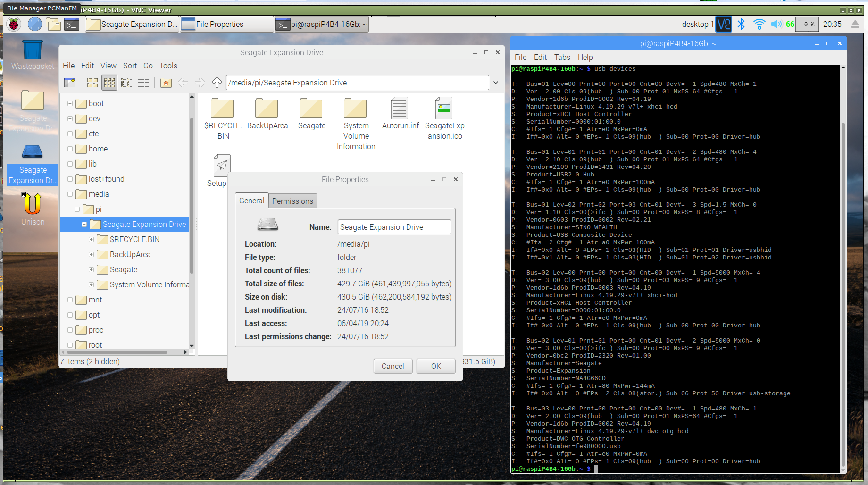Image resolution: width=868 pixels, height=485 pixels.
Task: Go to home folder via toolbar
Action: click(166, 83)
